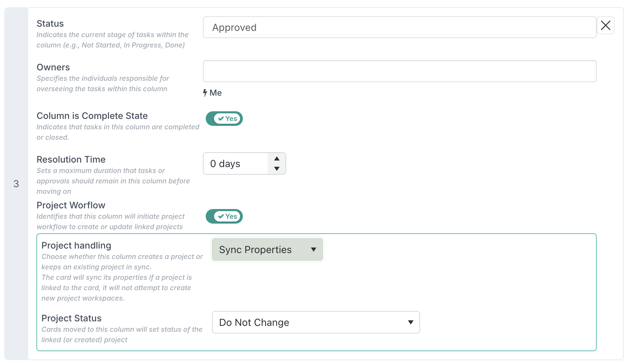The height and width of the screenshot is (364, 630).
Task: Click the Project Worflow label
Action: coord(71,205)
